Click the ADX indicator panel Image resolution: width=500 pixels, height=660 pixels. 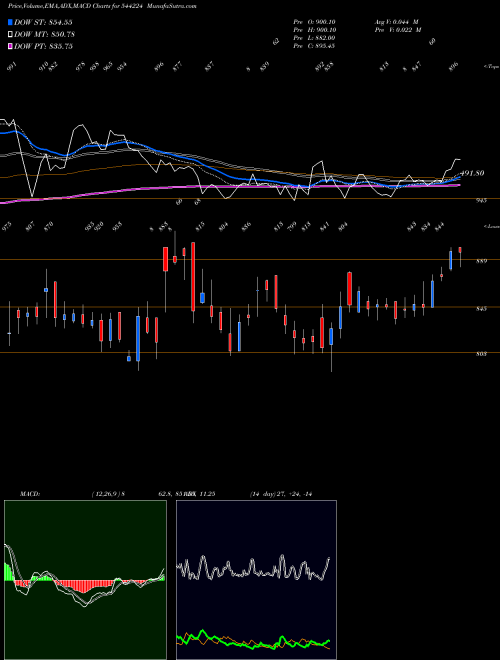point(256,580)
